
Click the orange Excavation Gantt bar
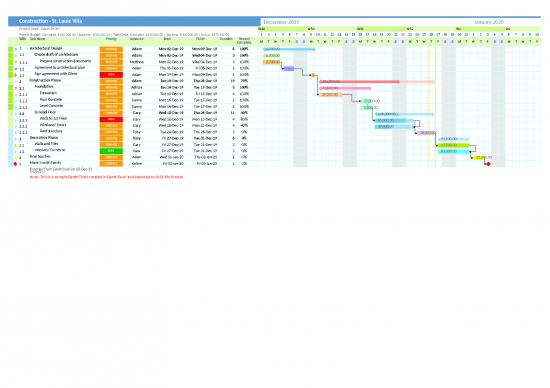coord(331,95)
